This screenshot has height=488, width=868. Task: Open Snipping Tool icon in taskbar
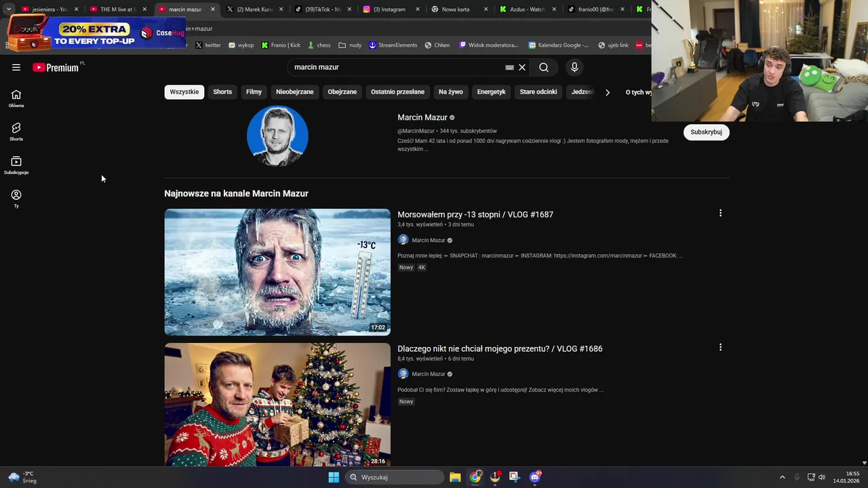point(515,477)
